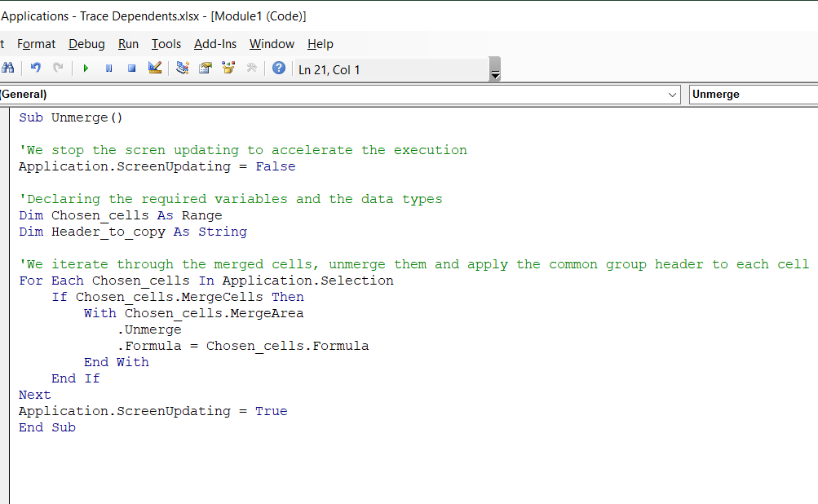
Task: Stop the macro with the Reset icon
Action: click(x=131, y=69)
